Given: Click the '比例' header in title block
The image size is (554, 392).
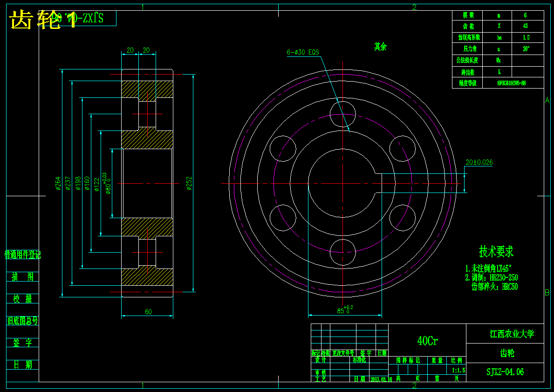Looking at the screenshot, I should (457, 360).
